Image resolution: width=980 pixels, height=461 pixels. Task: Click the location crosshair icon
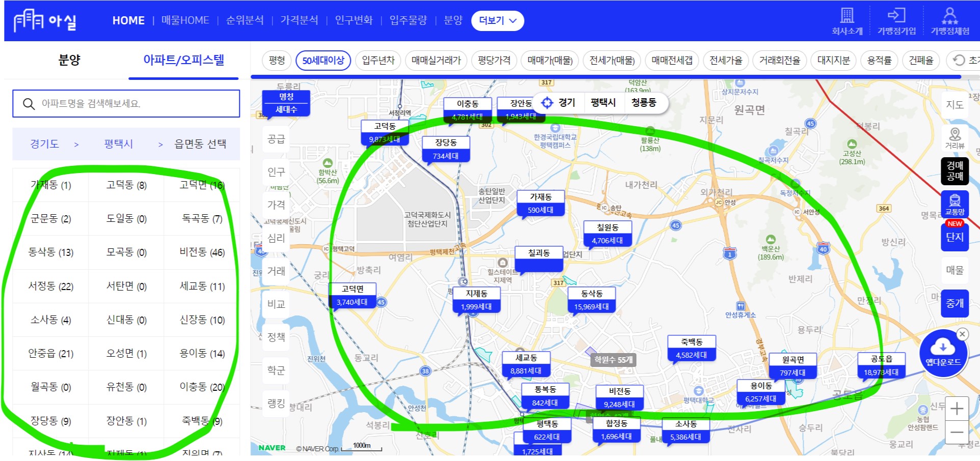547,103
